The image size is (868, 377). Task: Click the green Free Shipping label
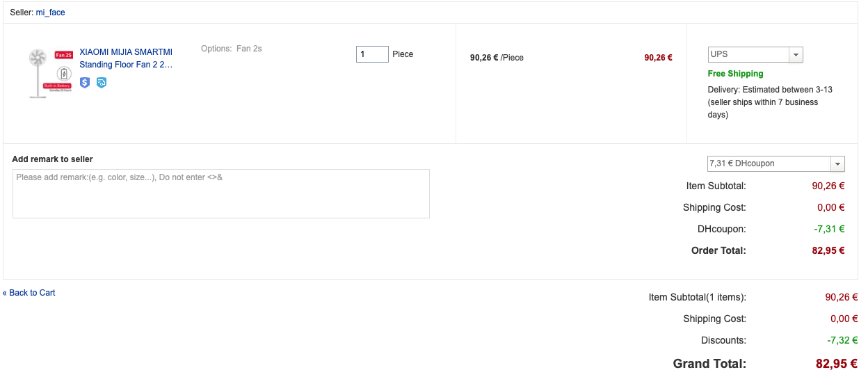pos(735,74)
